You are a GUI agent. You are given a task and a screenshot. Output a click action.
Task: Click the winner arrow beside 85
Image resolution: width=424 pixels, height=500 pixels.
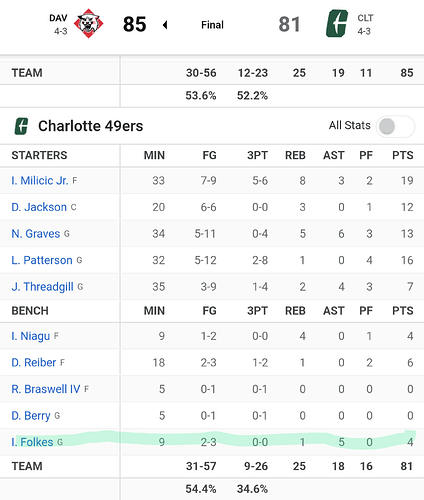[165, 25]
